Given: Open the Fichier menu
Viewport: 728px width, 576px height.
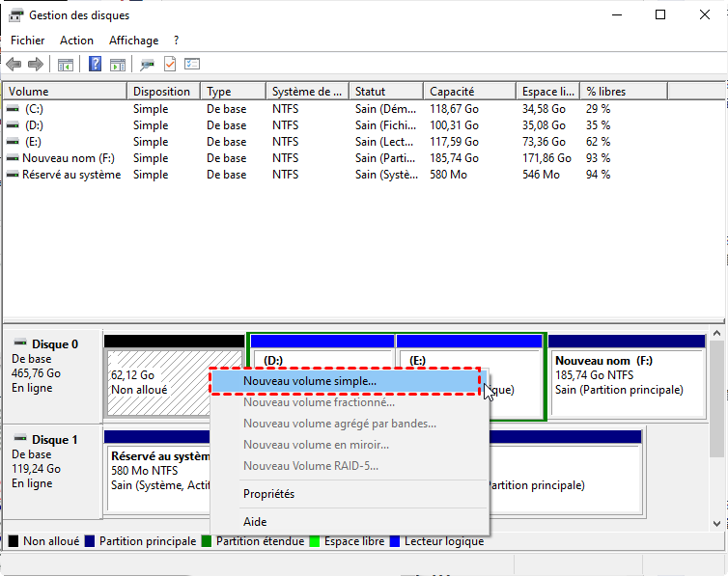Looking at the screenshot, I should coord(27,41).
